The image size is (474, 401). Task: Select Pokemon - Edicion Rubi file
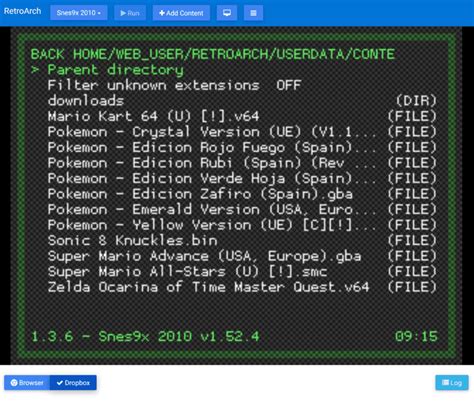(x=242, y=163)
